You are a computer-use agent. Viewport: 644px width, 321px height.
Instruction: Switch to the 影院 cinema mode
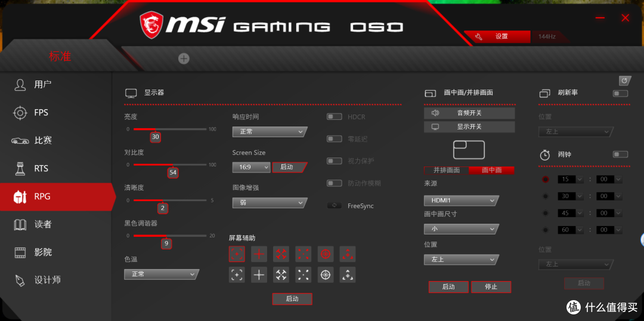[56, 252]
